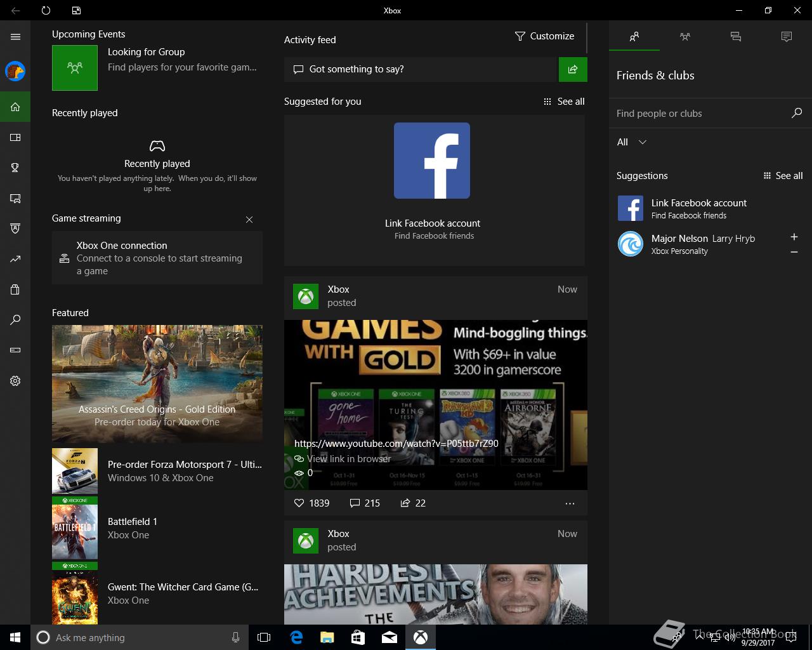Viewport: 812px width, 650px height.
Task: Click the Recently played controller icon
Action: pyautogui.click(x=157, y=146)
